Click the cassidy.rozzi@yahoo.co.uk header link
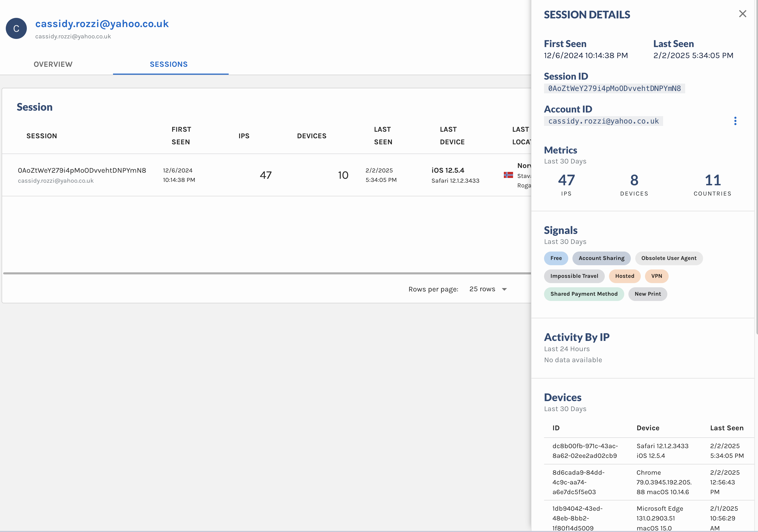Screen dimensions: 758x532 102,24
